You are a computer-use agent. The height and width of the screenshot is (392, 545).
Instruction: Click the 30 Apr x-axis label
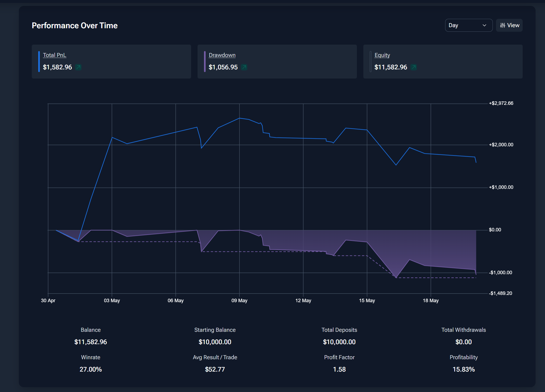48,301
